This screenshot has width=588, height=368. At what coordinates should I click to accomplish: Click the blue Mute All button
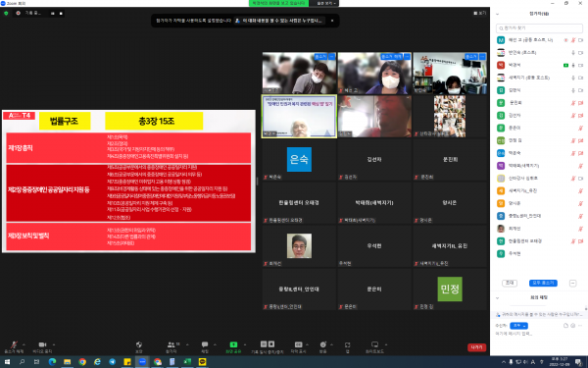pos(543,283)
